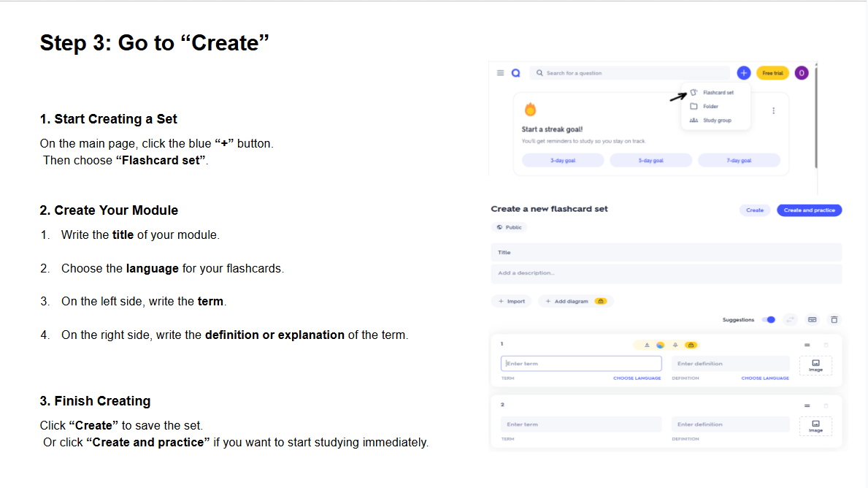Open streak card three-dot options menu
Viewport: 868px width, 488px height.
(x=773, y=110)
